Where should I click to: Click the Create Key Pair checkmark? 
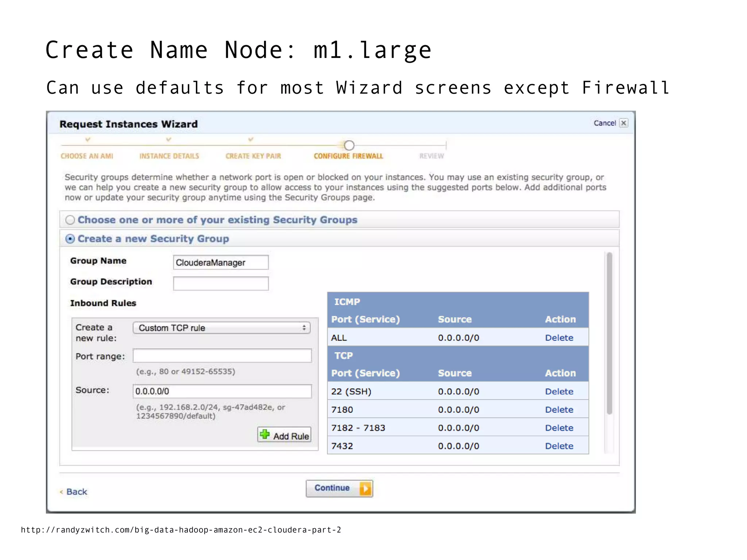251,139
